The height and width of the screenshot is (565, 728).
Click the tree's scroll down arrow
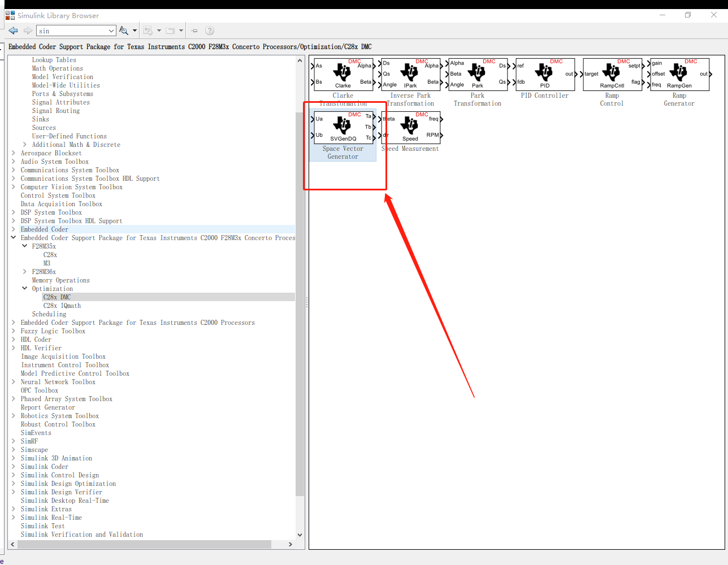point(300,534)
